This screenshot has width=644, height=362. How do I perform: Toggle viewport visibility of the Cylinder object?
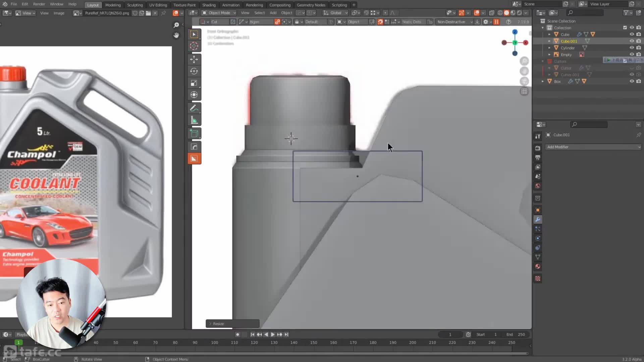(632, 48)
